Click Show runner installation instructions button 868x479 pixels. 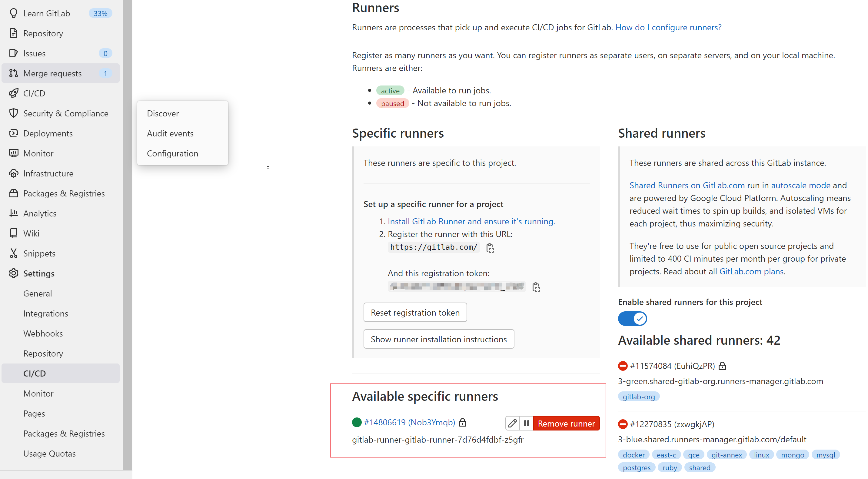tap(439, 339)
